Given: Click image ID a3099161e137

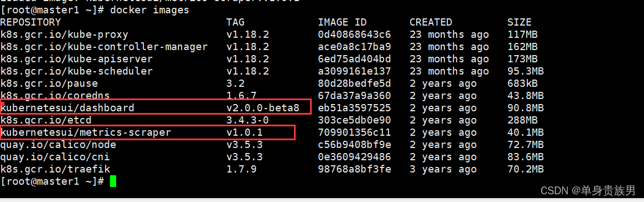Looking at the screenshot, I should click(x=355, y=72).
